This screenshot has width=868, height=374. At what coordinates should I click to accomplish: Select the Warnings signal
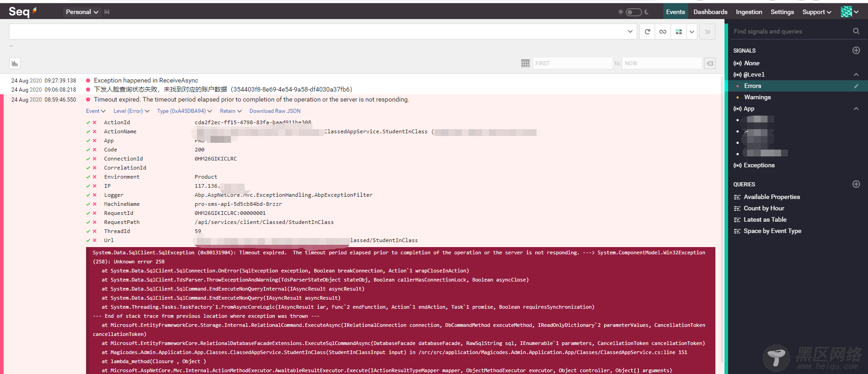click(757, 97)
